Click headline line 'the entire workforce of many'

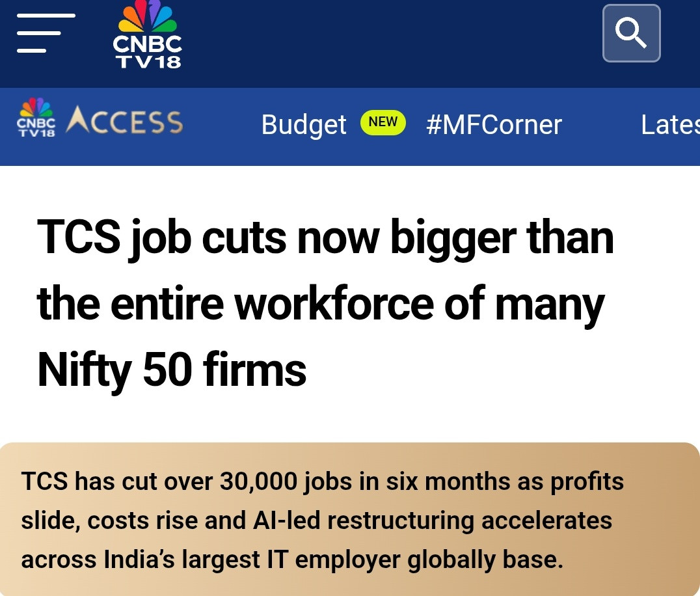[321, 305]
